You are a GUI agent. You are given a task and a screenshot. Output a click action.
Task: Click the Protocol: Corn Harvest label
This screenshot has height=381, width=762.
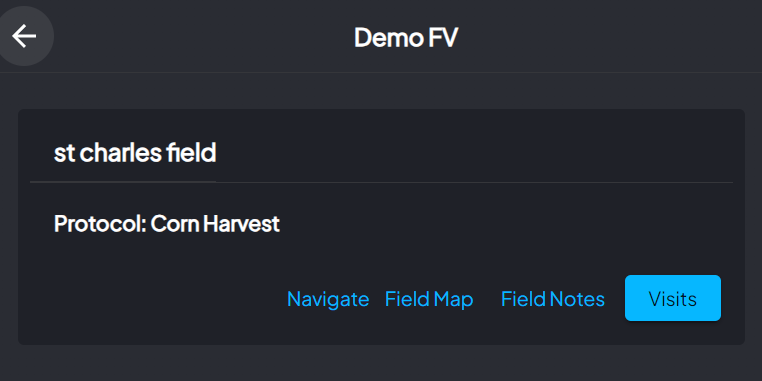[x=167, y=224]
